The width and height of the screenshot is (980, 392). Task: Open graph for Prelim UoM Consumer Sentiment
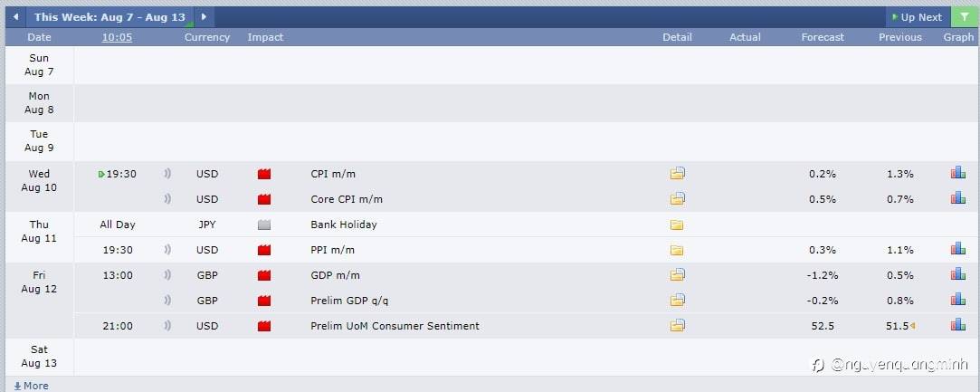click(x=957, y=325)
